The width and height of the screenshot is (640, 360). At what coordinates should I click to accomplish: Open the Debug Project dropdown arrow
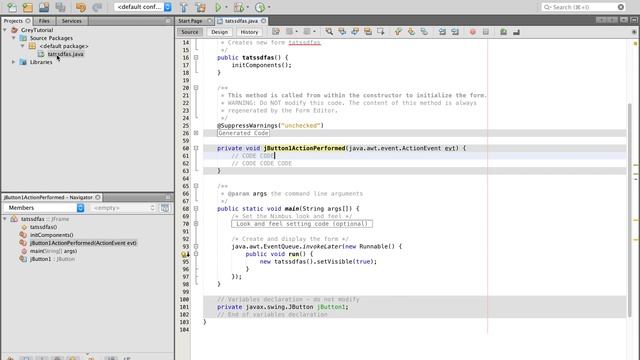[x=247, y=7]
